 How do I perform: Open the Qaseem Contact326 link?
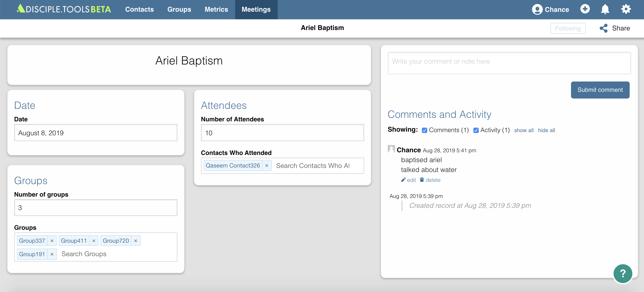(x=233, y=166)
